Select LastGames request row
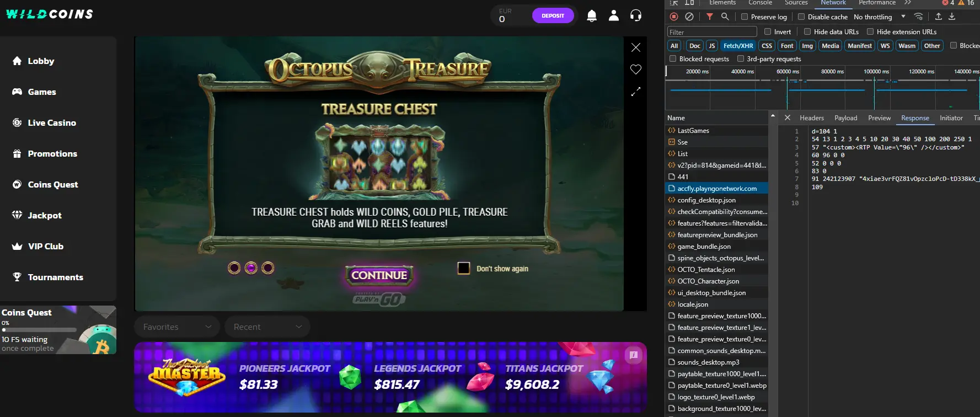The width and height of the screenshot is (980, 417). (x=716, y=130)
